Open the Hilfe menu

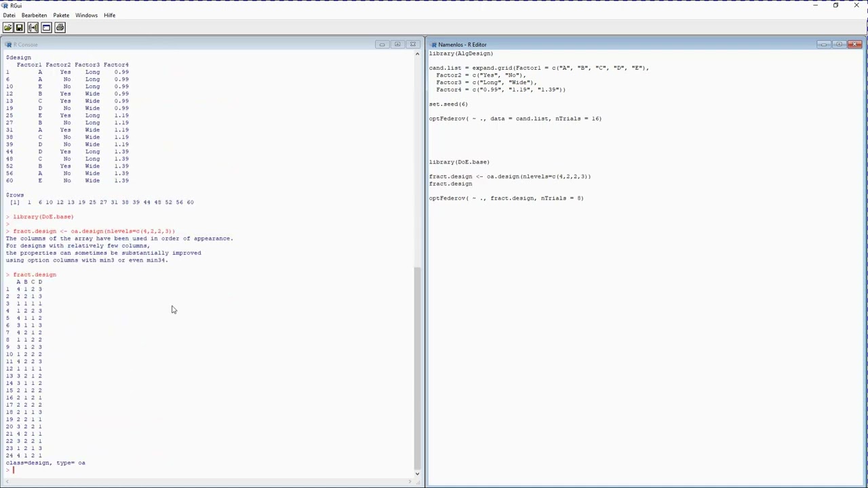click(x=109, y=15)
